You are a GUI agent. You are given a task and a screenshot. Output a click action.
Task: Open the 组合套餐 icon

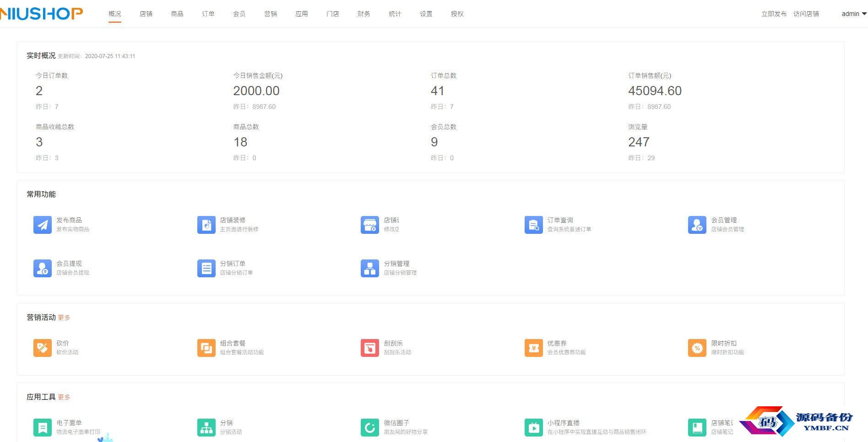(206, 348)
